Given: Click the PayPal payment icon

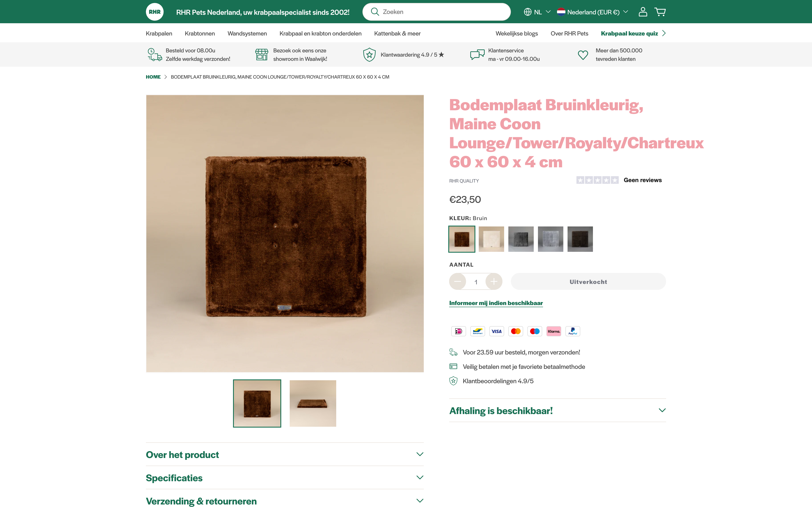Looking at the screenshot, I should click(x=573, y=331).
